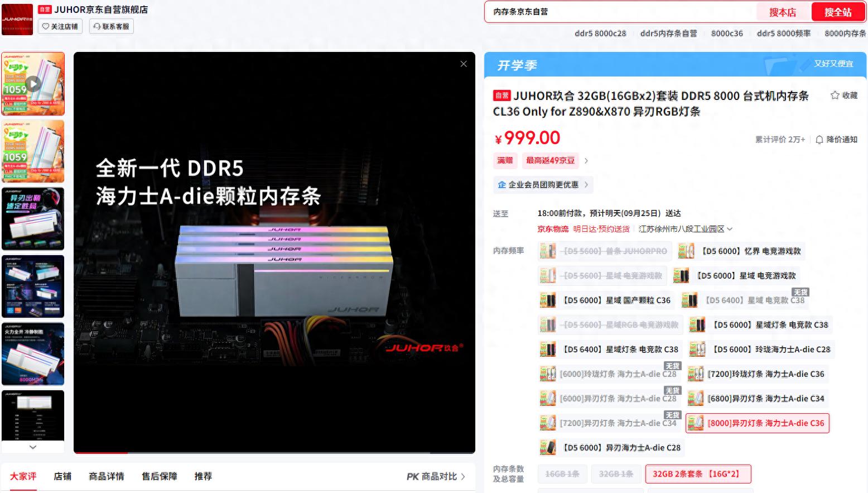Choose 32GB 2条套条 [16G*2] capacity

[698, 474]
